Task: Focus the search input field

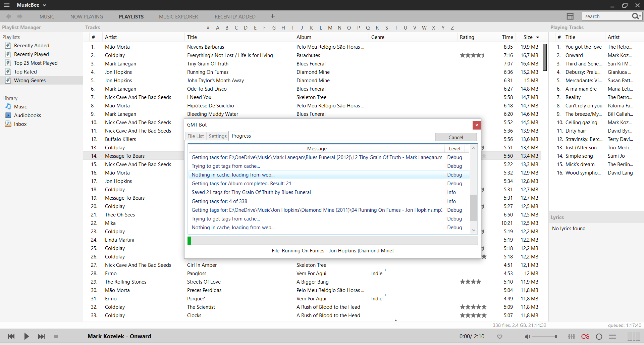Action: coord(606,16)
